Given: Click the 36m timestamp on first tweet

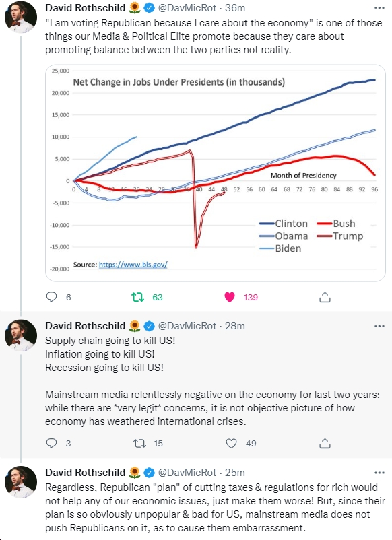Looking at the screenshot, I should click(x=235, y=8).
